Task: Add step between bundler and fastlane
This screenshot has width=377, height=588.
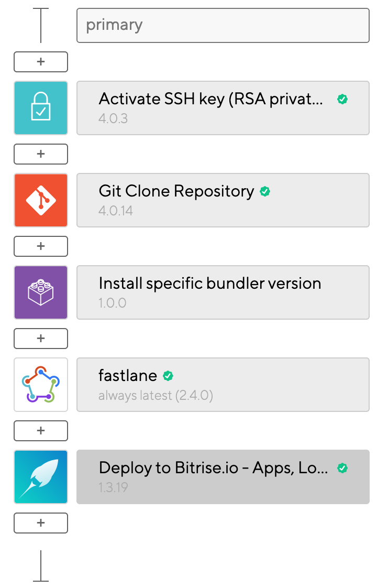Action: (x=41, y=339)
